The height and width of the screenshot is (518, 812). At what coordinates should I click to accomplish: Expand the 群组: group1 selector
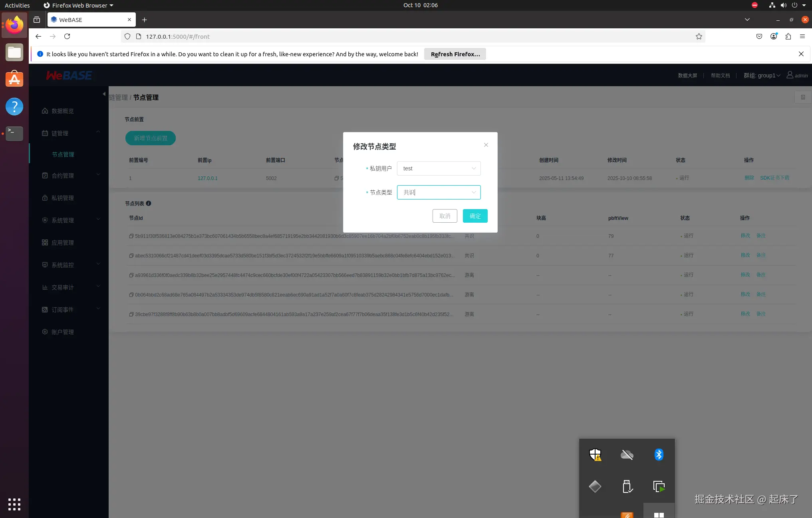pyautogui.click(x=761, y=75)
